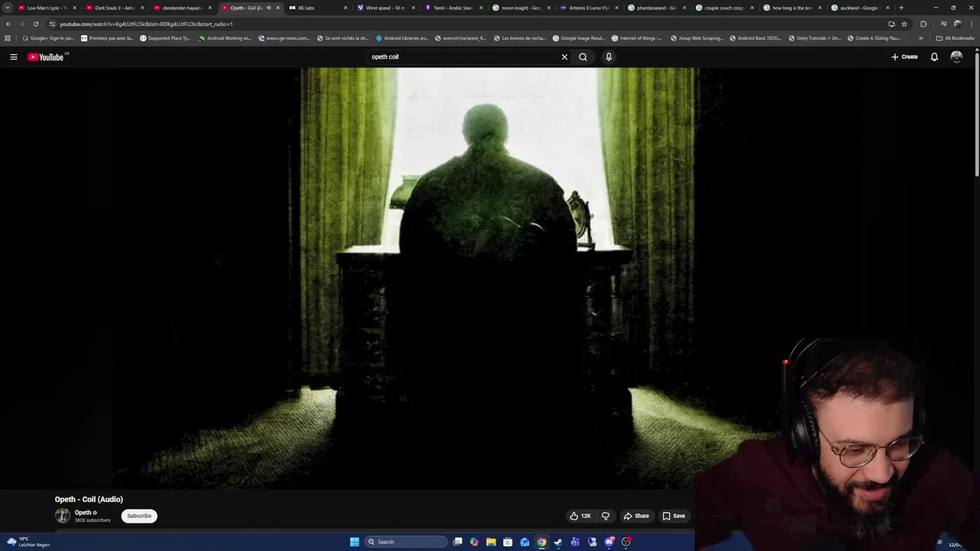The height and width of the screenshot is (551, 980).
Task: Click the video player artwork
Action: 490,278
